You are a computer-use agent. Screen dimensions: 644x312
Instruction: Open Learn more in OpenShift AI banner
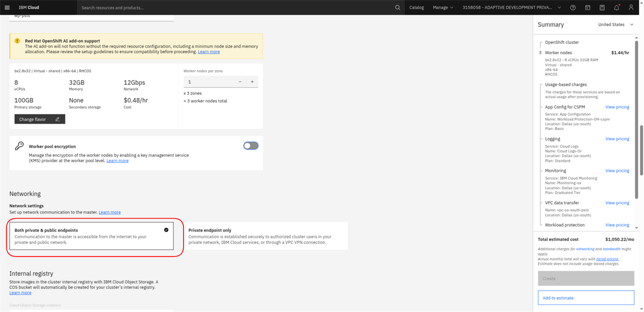tap(209, 52)
